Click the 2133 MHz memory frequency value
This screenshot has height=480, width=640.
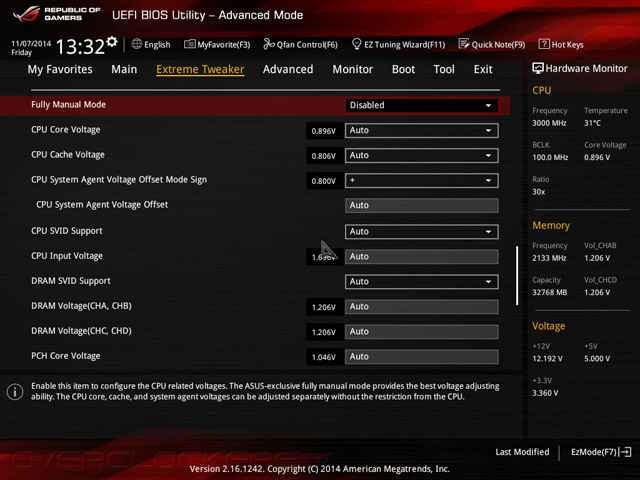click(549, 258)
